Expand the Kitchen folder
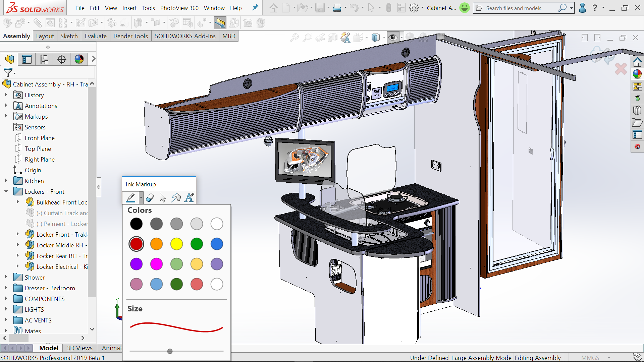Screen dimensions: 644x362 point(6,181)
